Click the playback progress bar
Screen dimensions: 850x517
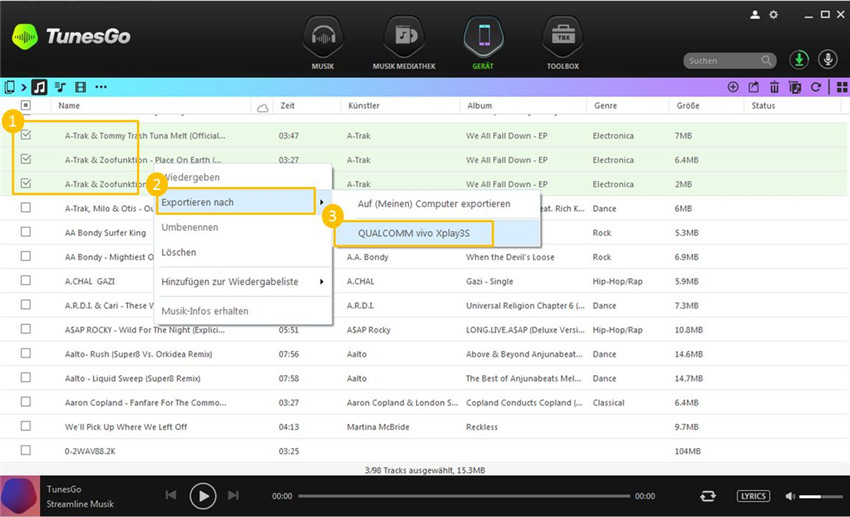point(464,496)
